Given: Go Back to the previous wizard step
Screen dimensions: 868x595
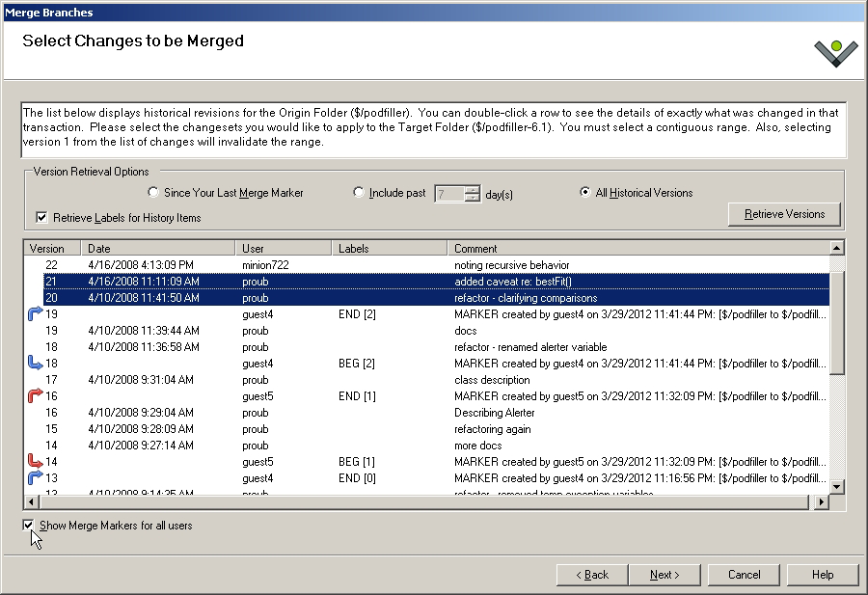Looking at the screenshot, I should [591, 575].
